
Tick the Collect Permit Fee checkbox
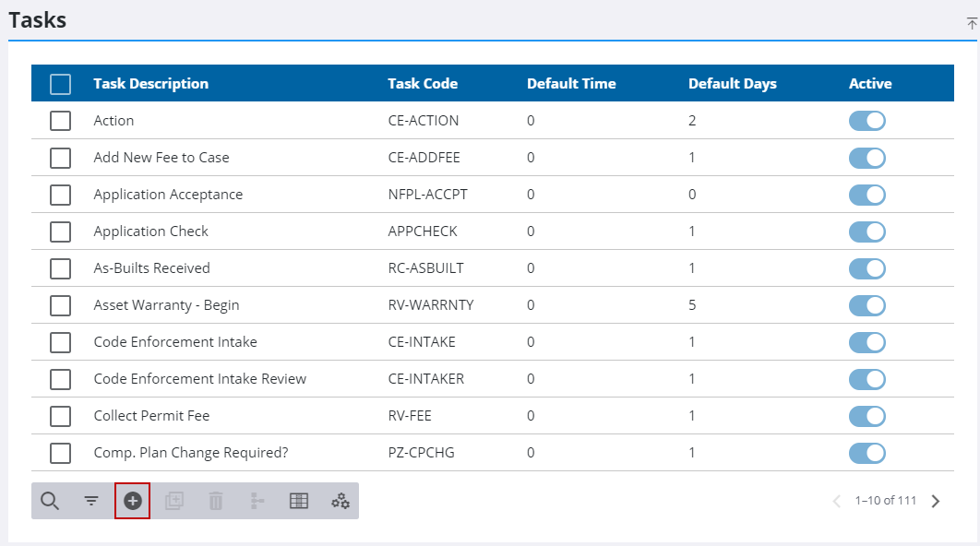click(60, 416)
